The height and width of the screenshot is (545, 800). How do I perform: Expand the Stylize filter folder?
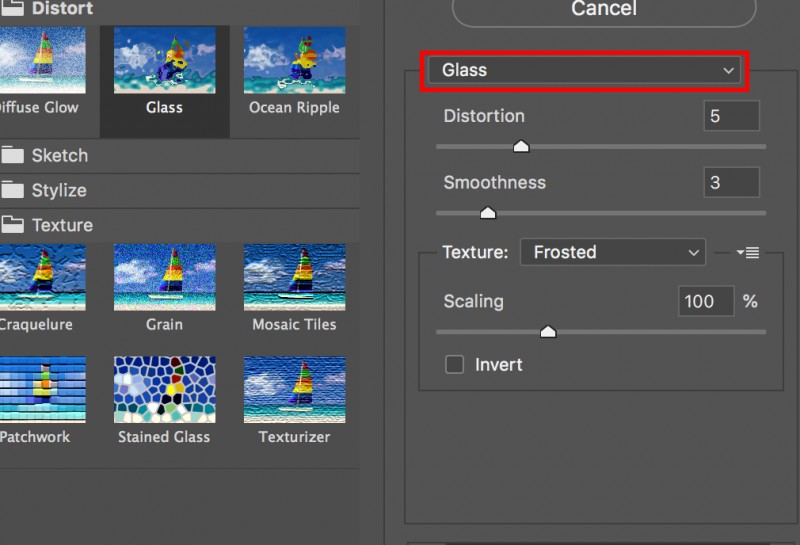coord(60,190)
